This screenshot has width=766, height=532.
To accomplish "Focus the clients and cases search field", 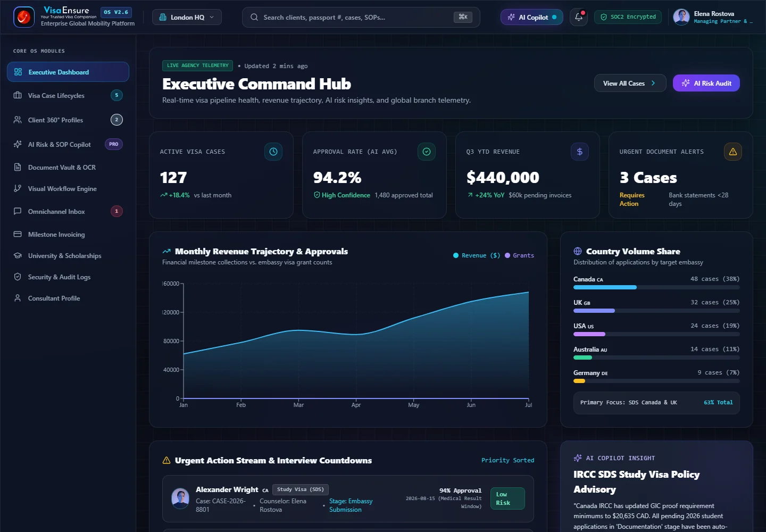I will [x=361, y=17].
